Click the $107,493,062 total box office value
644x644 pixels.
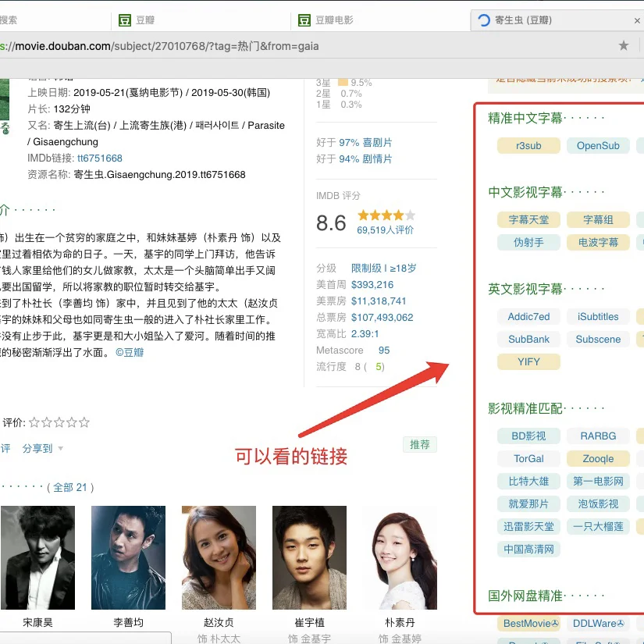382,318
